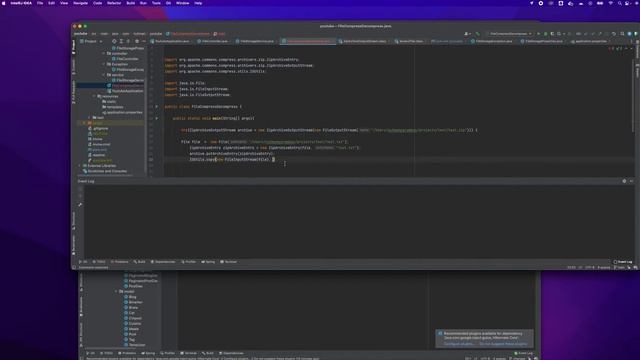This screenshot has height=360, width=640.
Task: Click Do not suggest these plugins link
Action: (x=503, y=344)
